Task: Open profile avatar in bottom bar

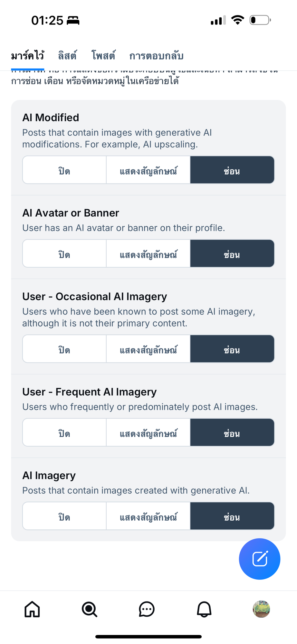Action: point(261,609)
